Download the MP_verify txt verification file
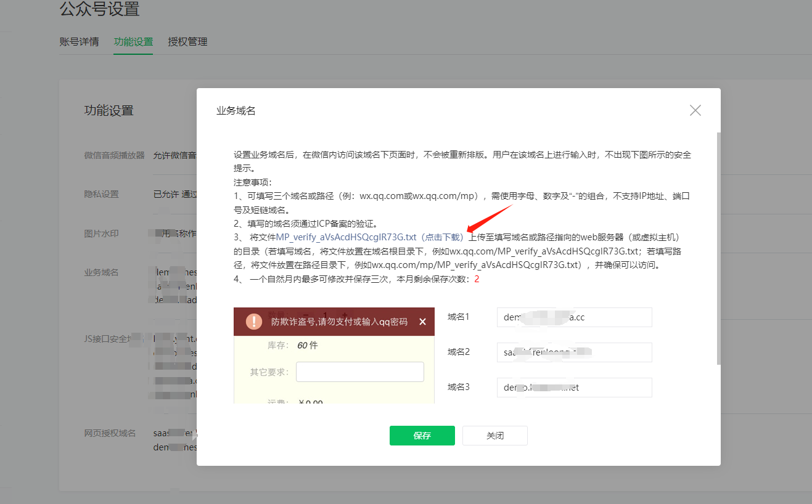 (369, 237)
